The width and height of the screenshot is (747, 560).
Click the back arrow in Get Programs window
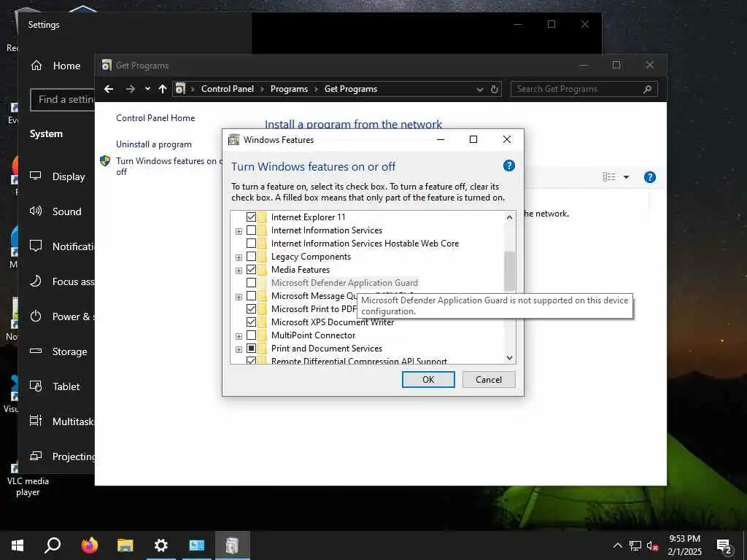pyautogui.click(x=109, y=89)
